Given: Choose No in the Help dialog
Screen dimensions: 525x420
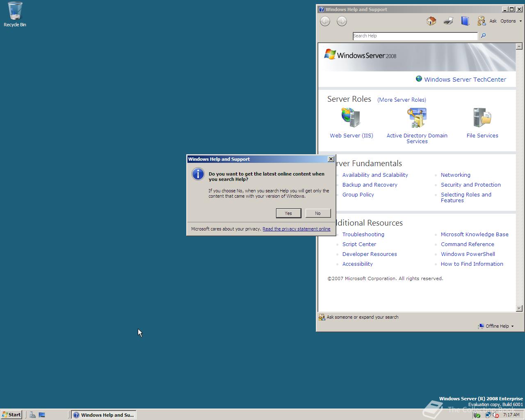Looking at the screenshot, I should pyautogui.click(x=318, y=213).
